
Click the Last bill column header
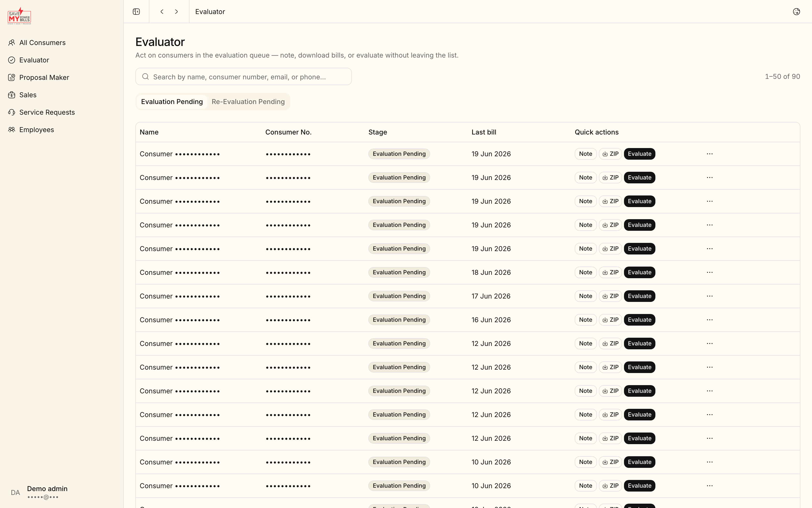click(484, 132)
